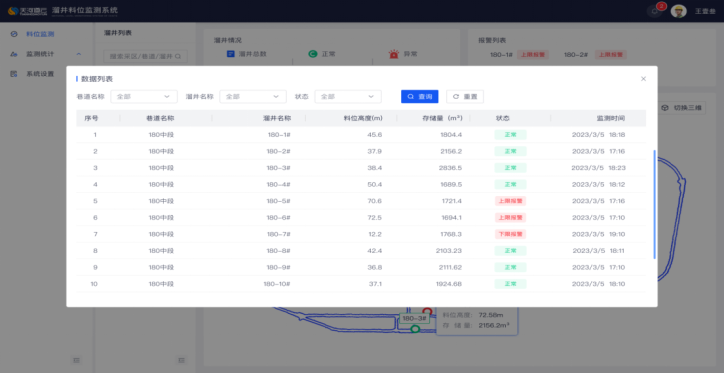The image size is (724, 373).
Task: Click the notification bell icon
Action: tap(654, 12)
